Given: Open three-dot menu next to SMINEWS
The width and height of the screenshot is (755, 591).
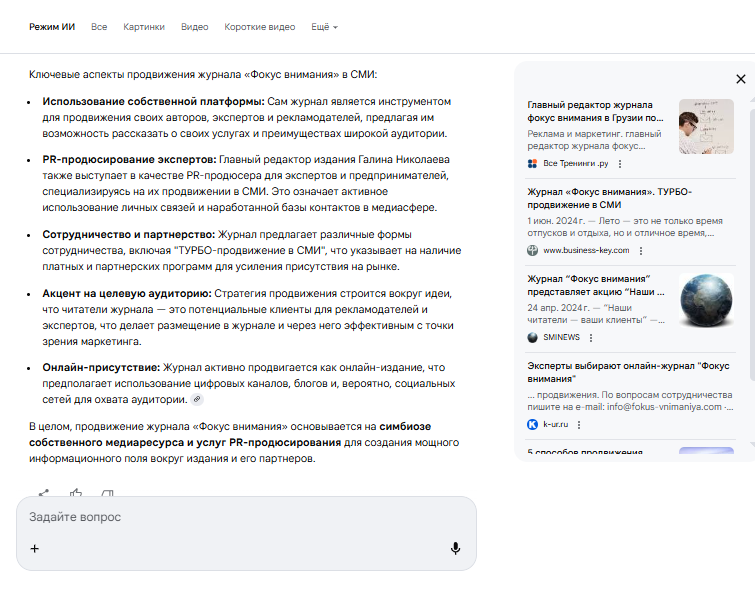Looking at the screenshot, I should click(x=592, y=337).
